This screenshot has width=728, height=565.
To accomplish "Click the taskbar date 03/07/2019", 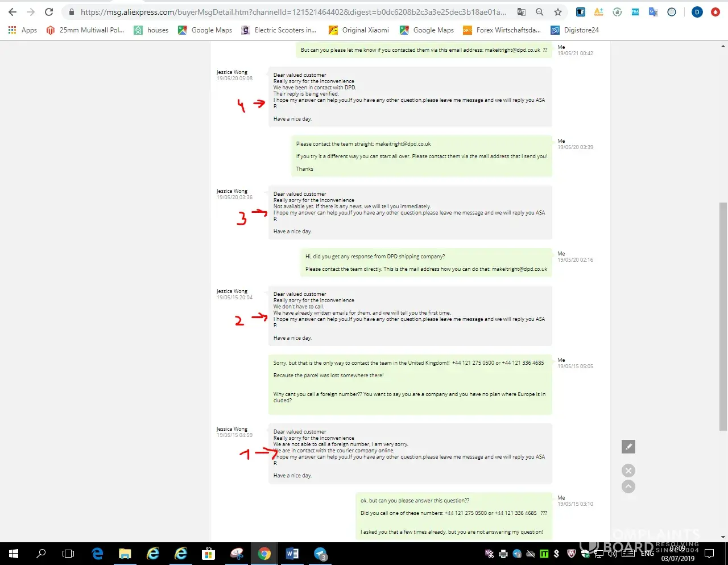I will coord(678,559).
